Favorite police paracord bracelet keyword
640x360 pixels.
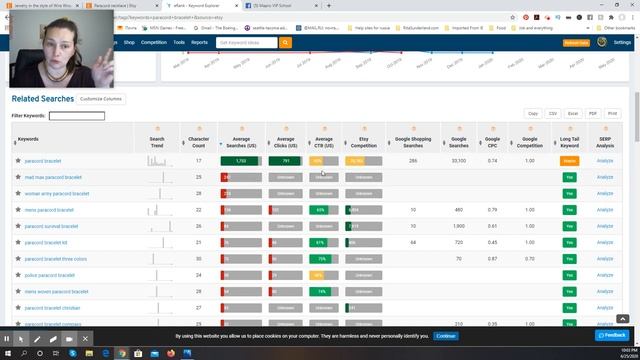(18, 275)
